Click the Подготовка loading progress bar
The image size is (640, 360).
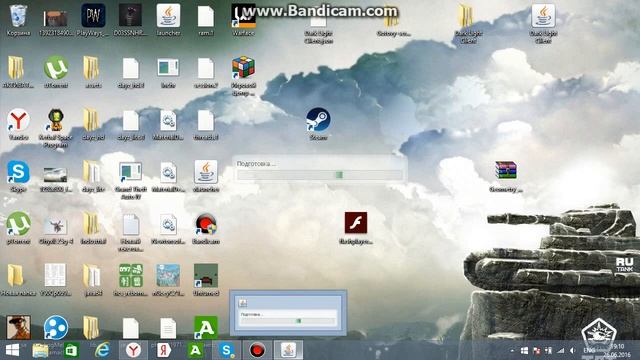(320, 175)
